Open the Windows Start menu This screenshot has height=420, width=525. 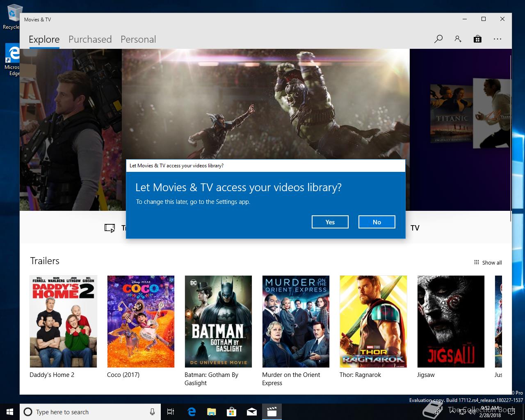pyautogui.click(x=10, y=412)
